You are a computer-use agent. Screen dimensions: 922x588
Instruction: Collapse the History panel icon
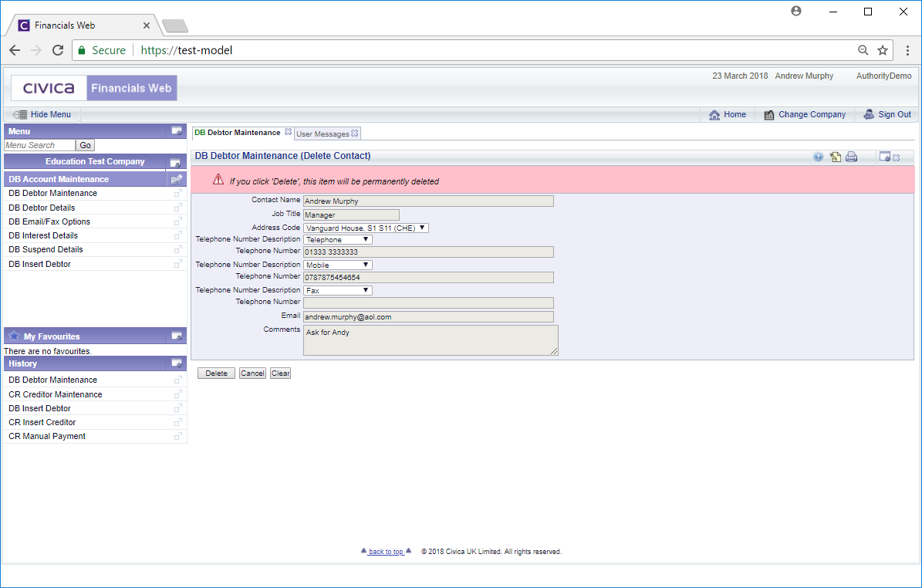(x=177, y=363)
